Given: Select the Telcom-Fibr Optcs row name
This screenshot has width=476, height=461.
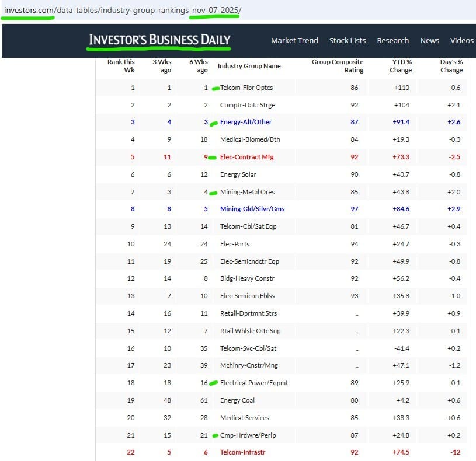Looking at the screenshot, I should click(246, 88).
